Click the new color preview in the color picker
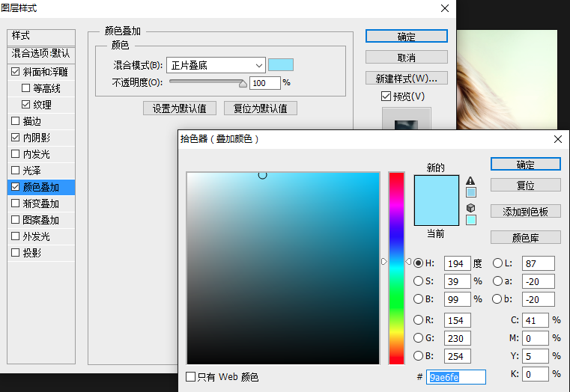 (x=436, y=188)
